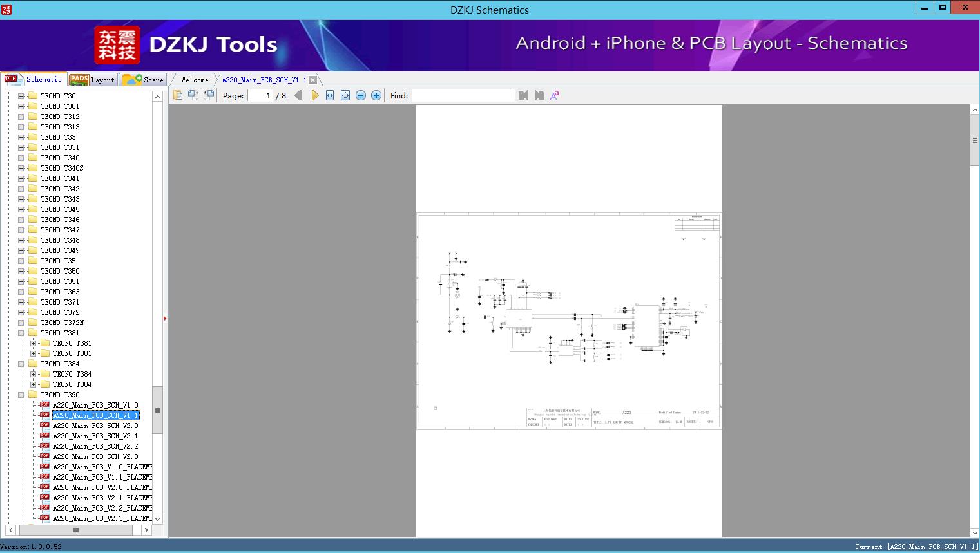Expand the TECNO T30 folder
Viewport: 980px width, 553px height.
click(21, 96)
